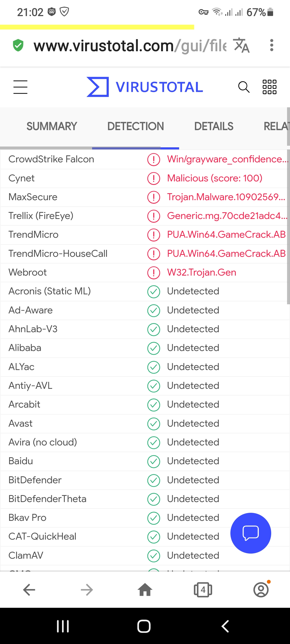This screenshot has width=290, height=644.
Task: Open the browser account profile icon
Action: click(261, 590)
